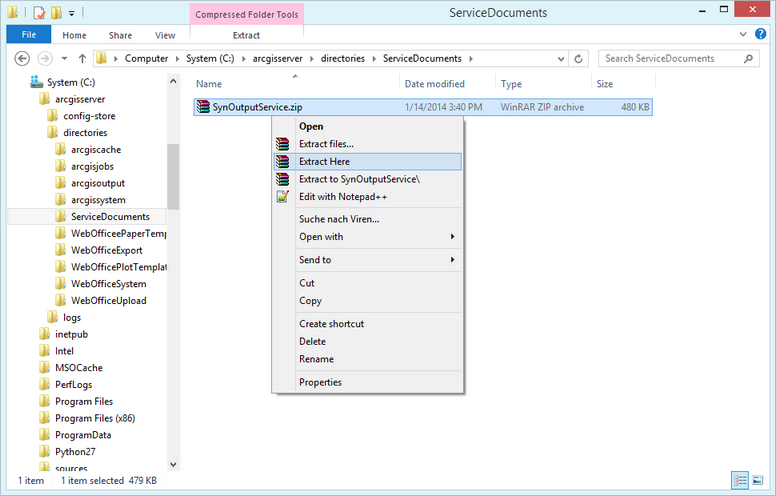The width and height of the screenshot is (776, 496).
Task: Switch to details view layout icon
Action: point(740,480)
